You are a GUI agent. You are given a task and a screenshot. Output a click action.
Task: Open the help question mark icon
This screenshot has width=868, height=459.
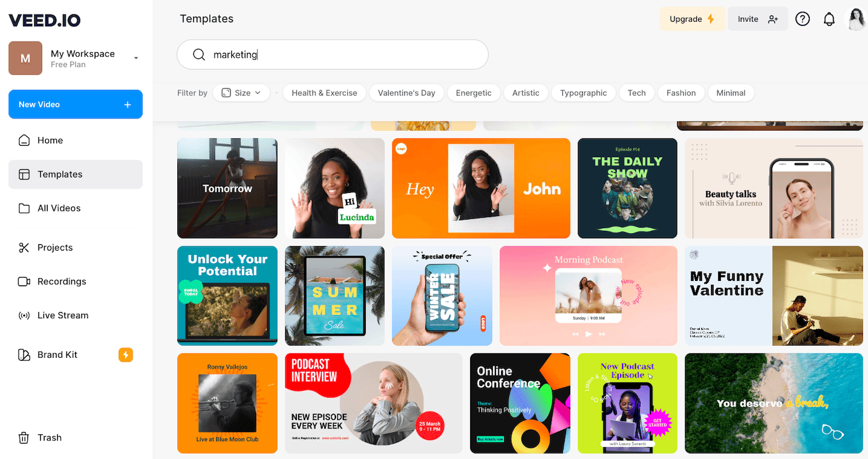(x=802, y=19)
